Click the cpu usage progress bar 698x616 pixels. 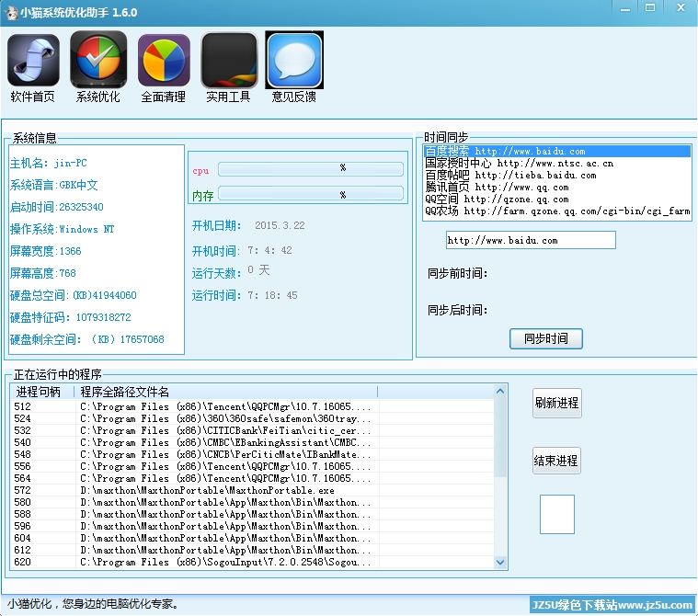click(311, 168)
